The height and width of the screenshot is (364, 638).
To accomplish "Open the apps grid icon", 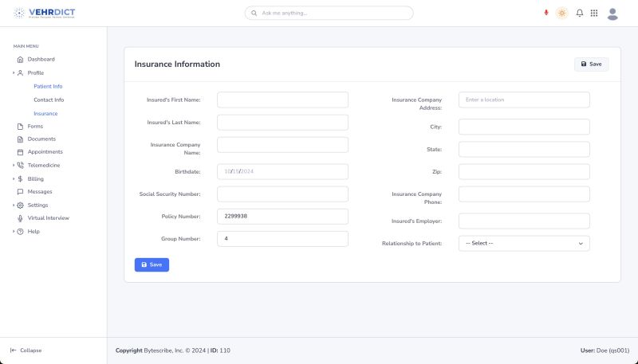I will (x=594, y=14).
